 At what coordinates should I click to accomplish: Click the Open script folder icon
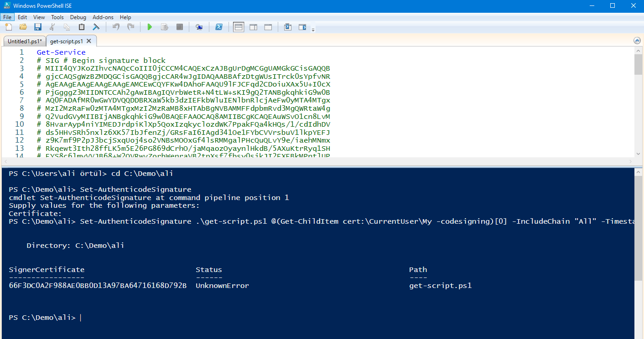tap(23, 27)
